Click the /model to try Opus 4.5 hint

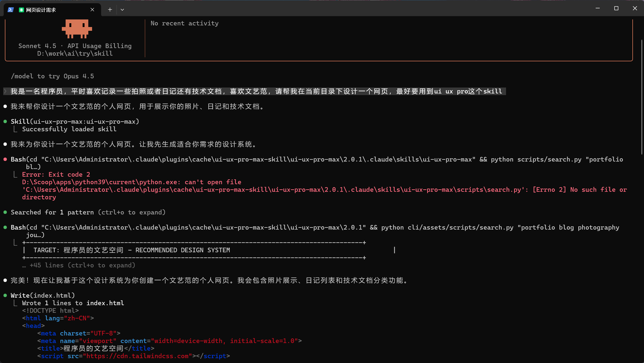[52, 76]
